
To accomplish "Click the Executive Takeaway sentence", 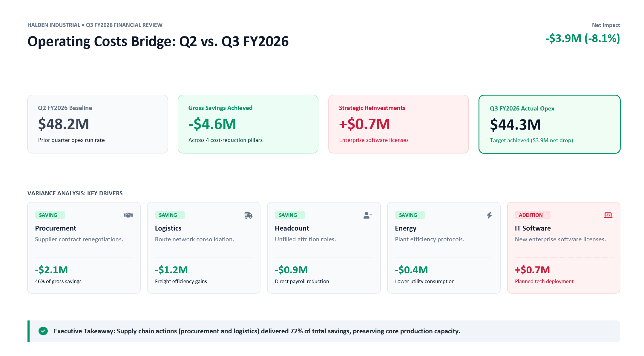I will (257, 331).
